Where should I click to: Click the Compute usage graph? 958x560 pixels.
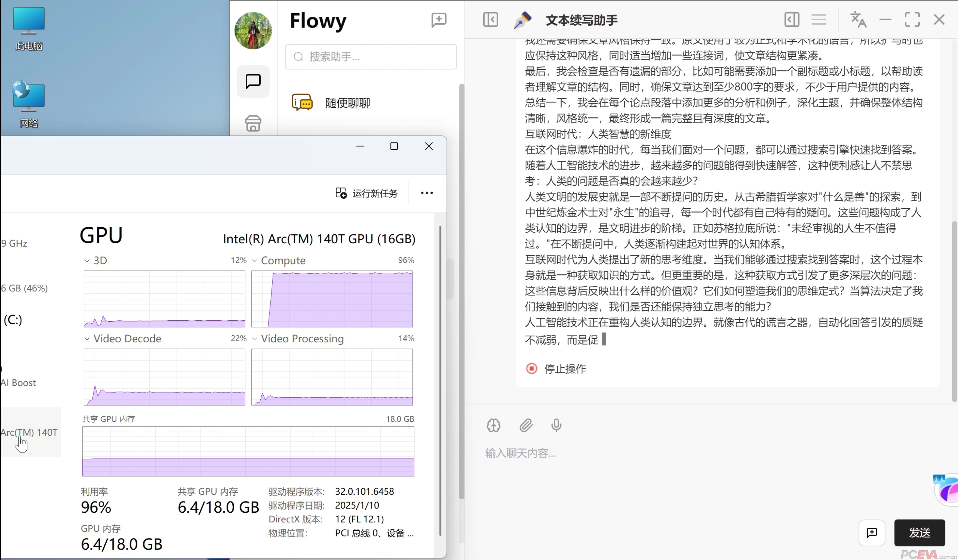[332, 299]
